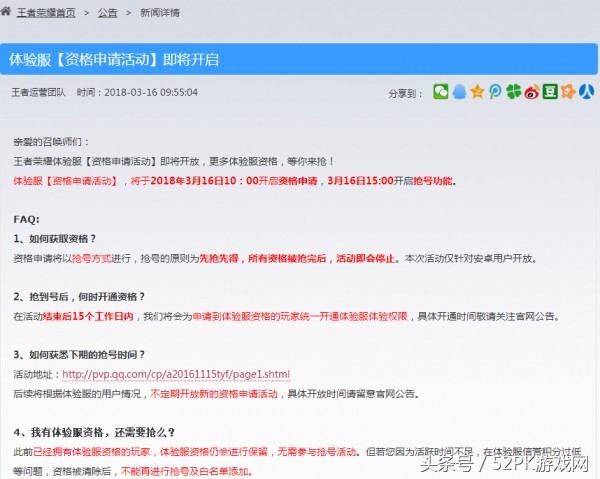
Task: Click the sentence 本次活动仅针对安卓用户开放
Action: (x=469, y=258)
